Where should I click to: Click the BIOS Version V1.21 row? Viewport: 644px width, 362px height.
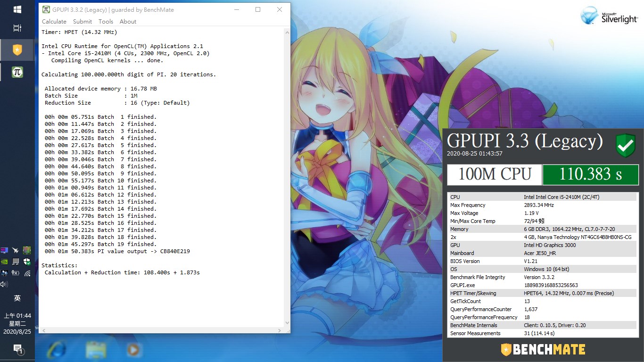coord(542,261)
